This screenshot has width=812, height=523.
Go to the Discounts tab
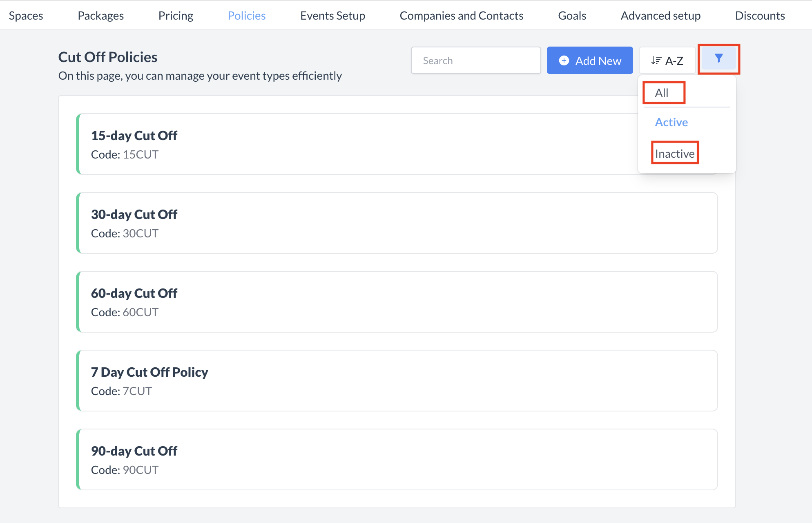tap(760, 16)
